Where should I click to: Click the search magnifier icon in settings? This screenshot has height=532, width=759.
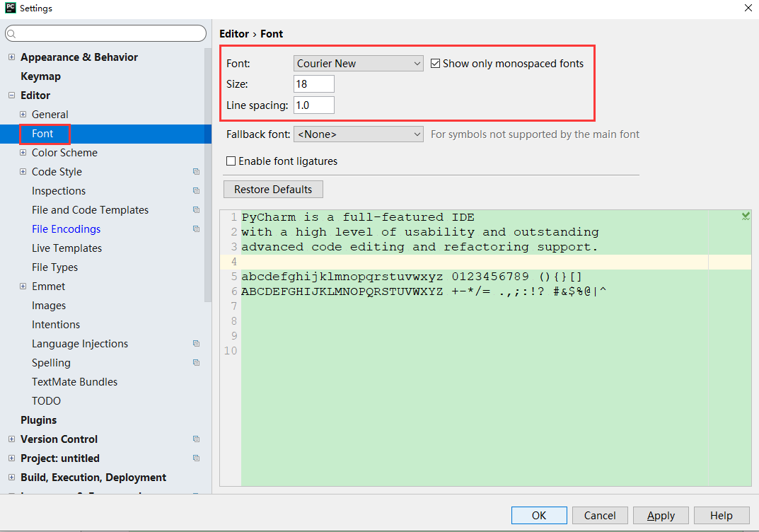[12, 33]
